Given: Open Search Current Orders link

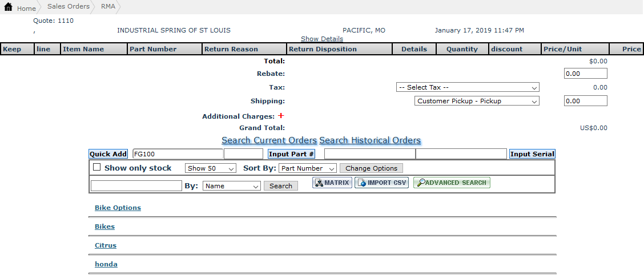Looking at the screenshot, I should click(269, 140).
